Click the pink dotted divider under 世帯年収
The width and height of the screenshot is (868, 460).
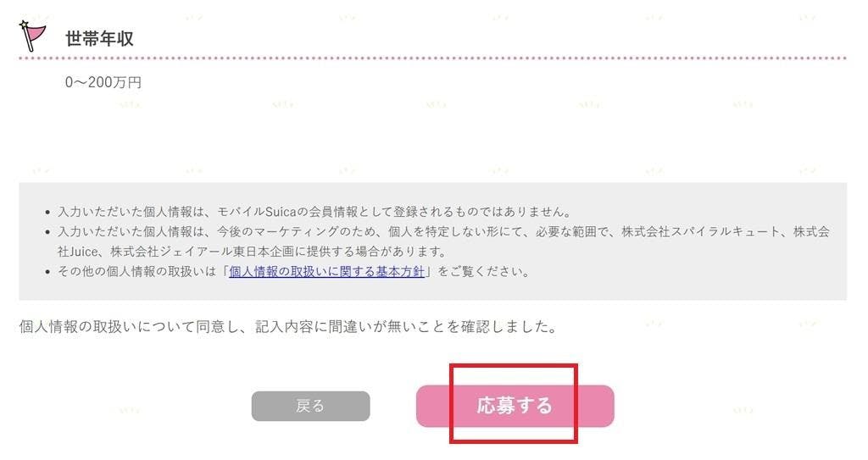pos(432,58)
